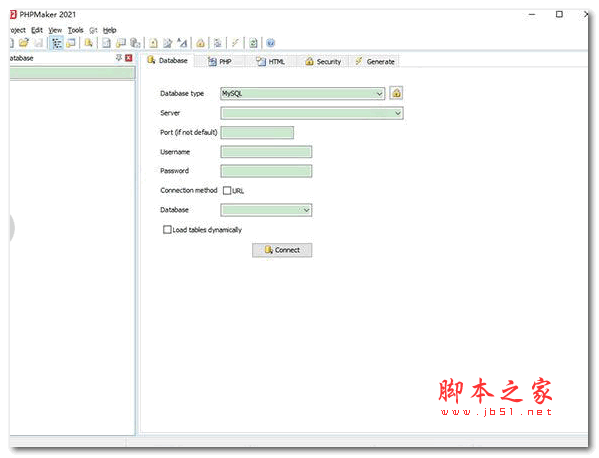Click into the Password field
This screenshot has width=599, height=458.
[x=266, y=171]
